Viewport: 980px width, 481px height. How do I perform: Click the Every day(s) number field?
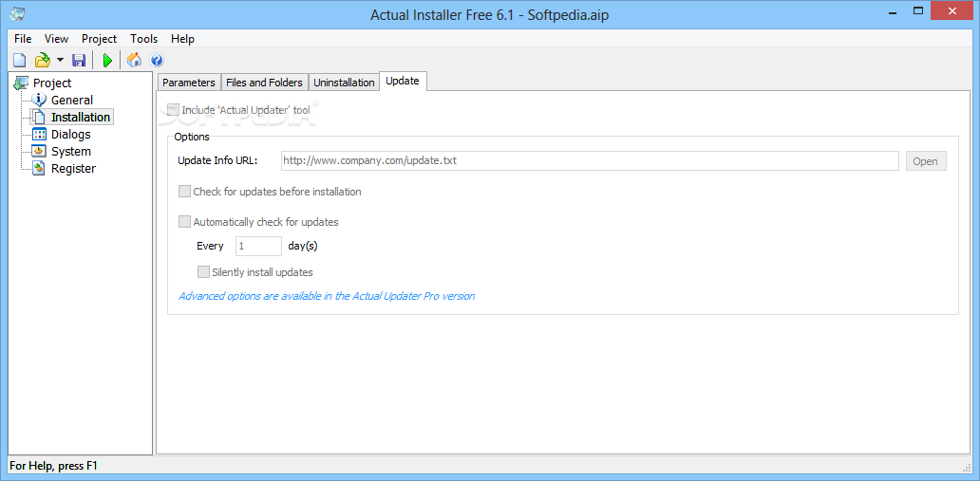tap(258, 246)
